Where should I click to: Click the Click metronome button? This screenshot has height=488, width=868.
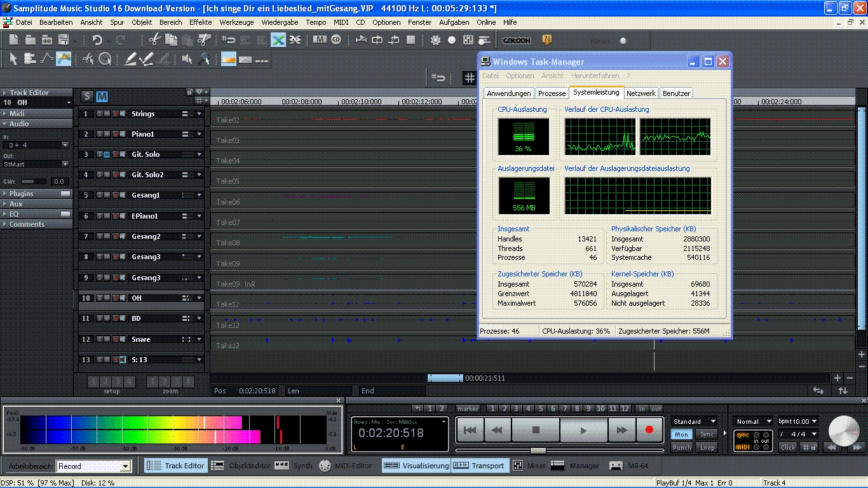[788, 447]
